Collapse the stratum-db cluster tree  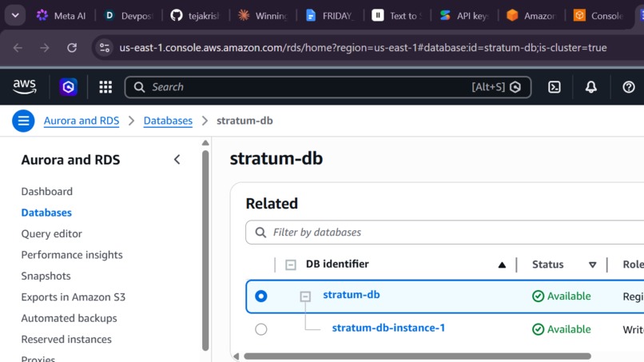pyautogui.click(x=305, y=296)
